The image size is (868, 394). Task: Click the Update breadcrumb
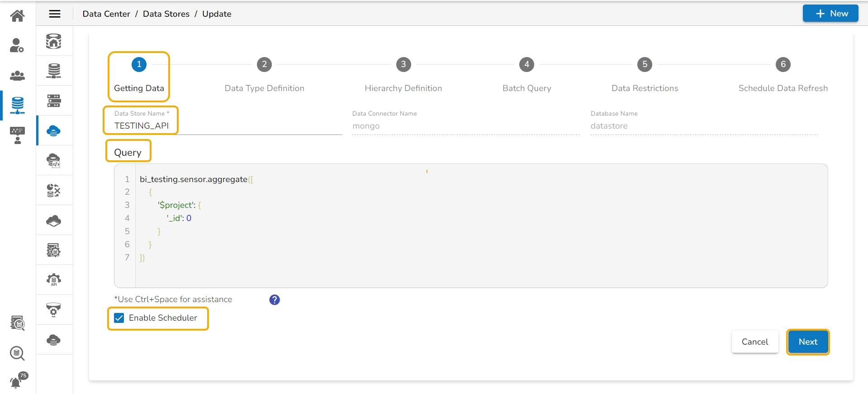217,14
